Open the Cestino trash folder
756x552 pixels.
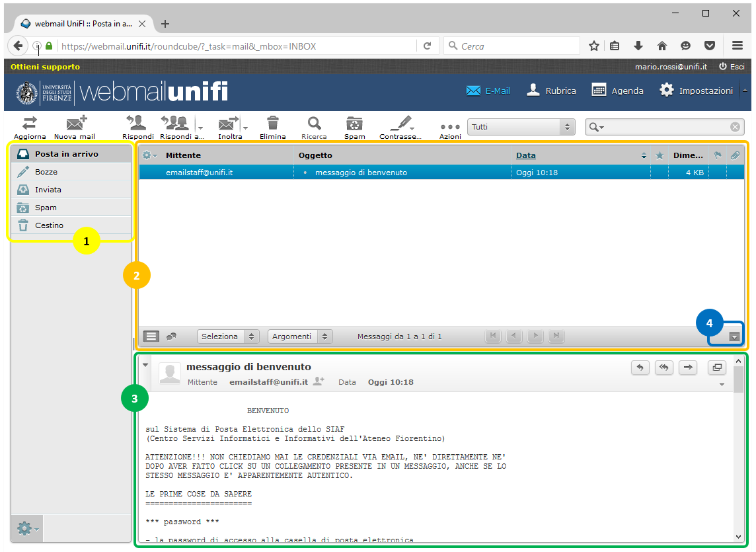coord(71,225)
